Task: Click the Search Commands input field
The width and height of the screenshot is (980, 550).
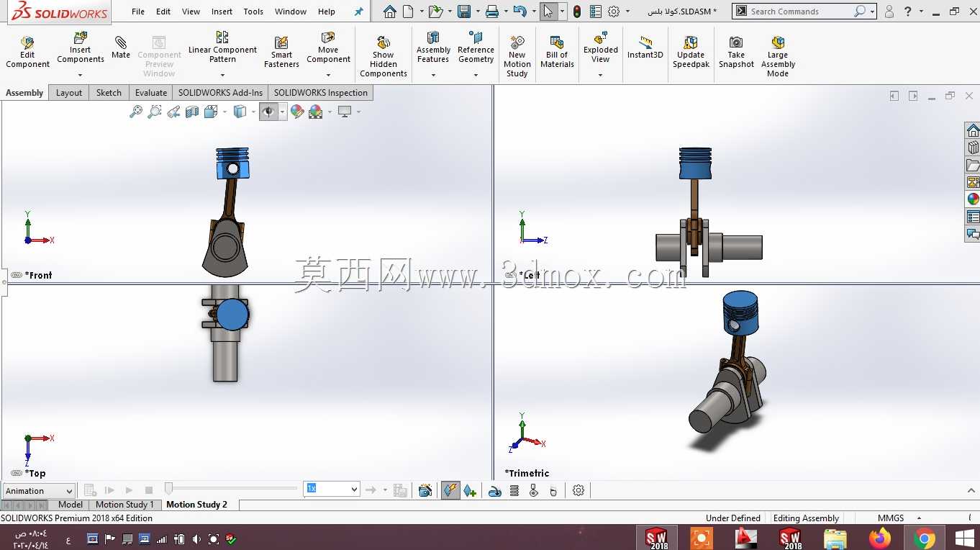Action: [801, 12]
